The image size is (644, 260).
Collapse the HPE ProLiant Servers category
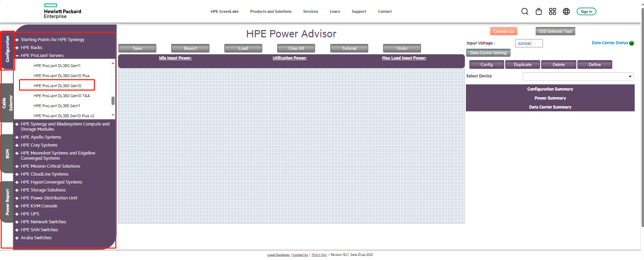pyautogui.click(x=17, y=56)
